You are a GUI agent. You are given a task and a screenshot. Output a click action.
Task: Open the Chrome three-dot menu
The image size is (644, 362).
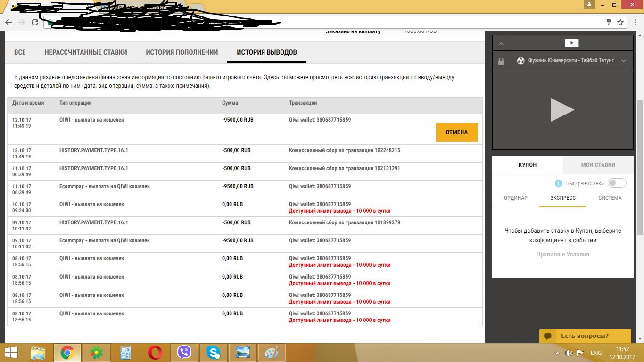(634, 22)
